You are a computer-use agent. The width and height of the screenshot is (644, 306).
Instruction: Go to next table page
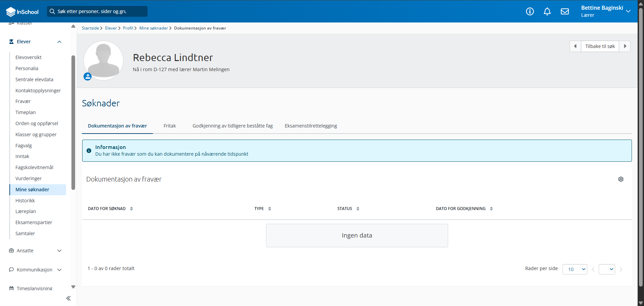[621, 269]
